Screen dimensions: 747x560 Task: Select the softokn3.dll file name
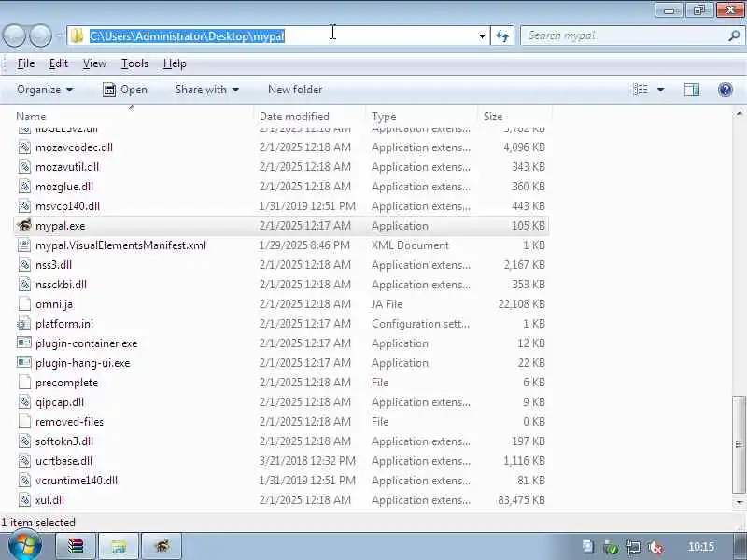64,441
